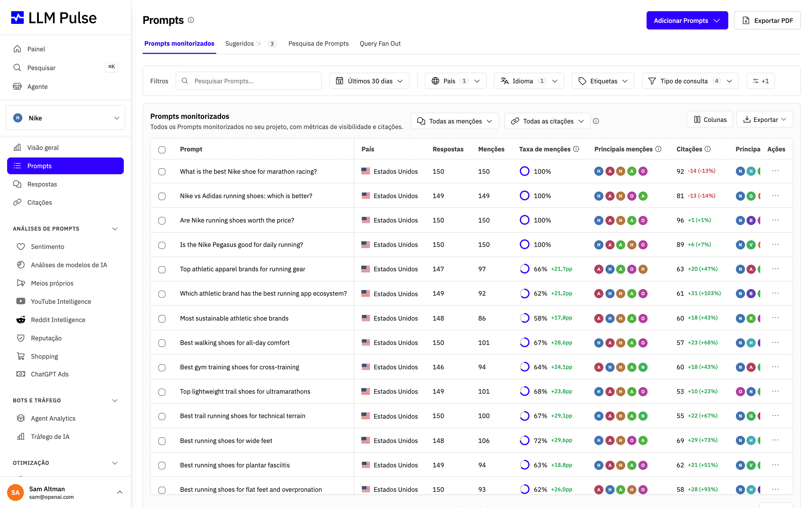
Task: Open the Tipo de consulta filter
Action: (x=690, y=81)
